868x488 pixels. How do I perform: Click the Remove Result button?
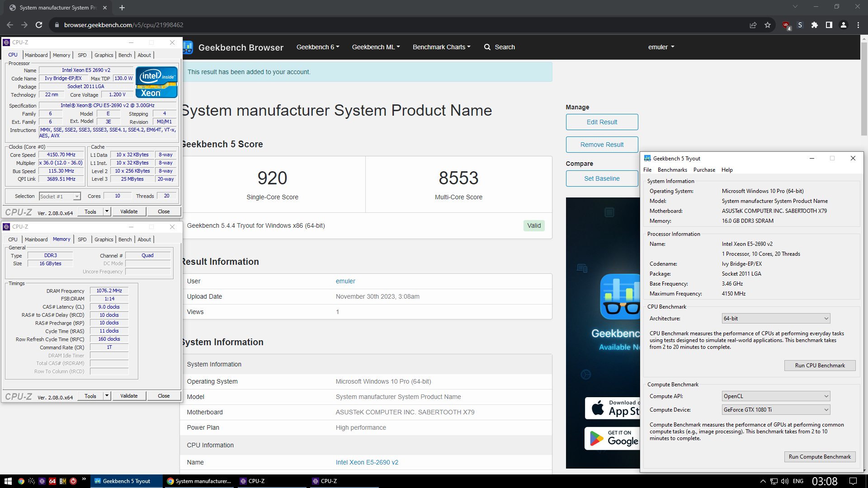pos(602,145)
